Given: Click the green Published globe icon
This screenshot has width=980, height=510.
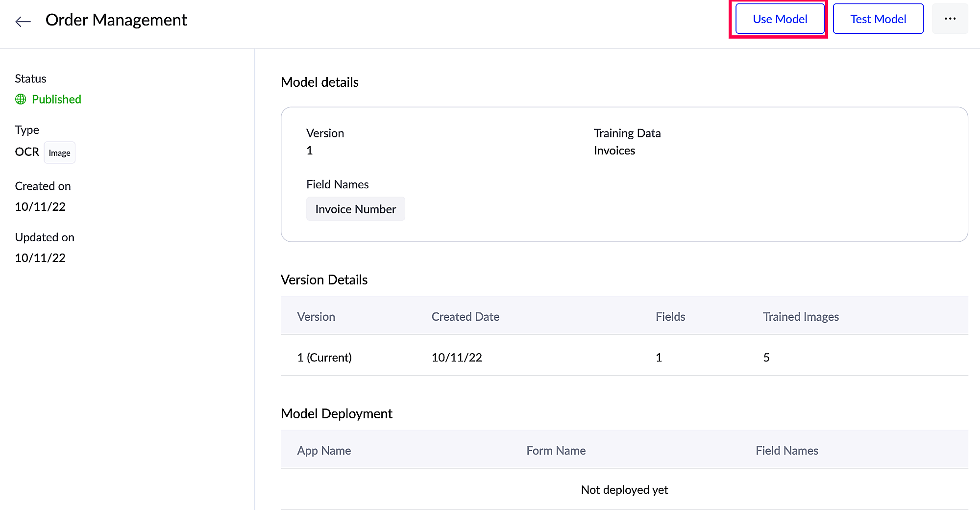Looking at the screenshot, I should (21, 100).
